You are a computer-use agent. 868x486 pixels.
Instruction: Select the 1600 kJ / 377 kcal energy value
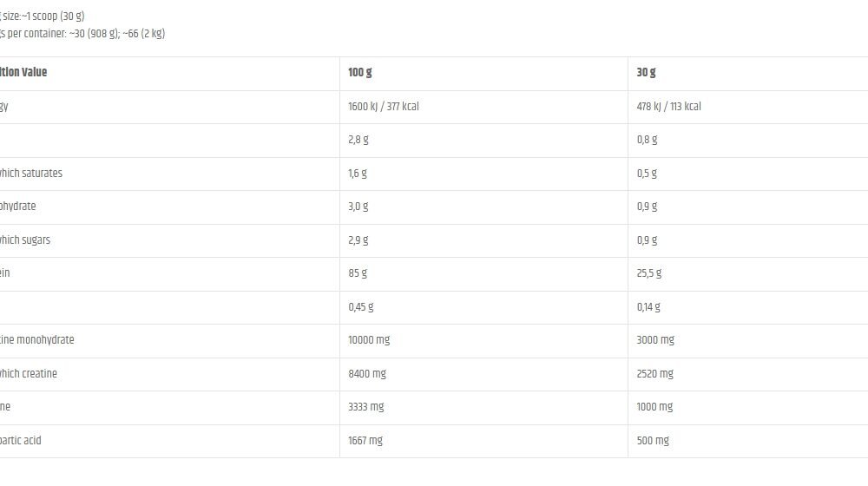pos(384,107)
